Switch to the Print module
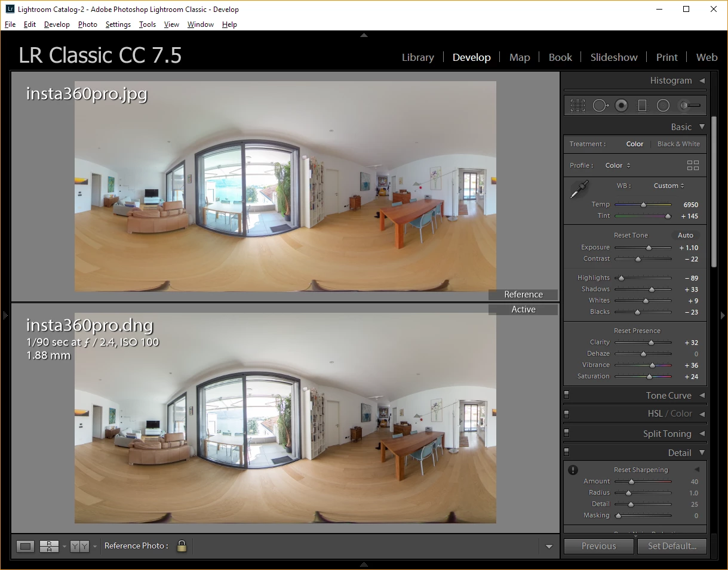Image resolution: width=728 pixels, height=570 pixels. [x=667, y=57]
